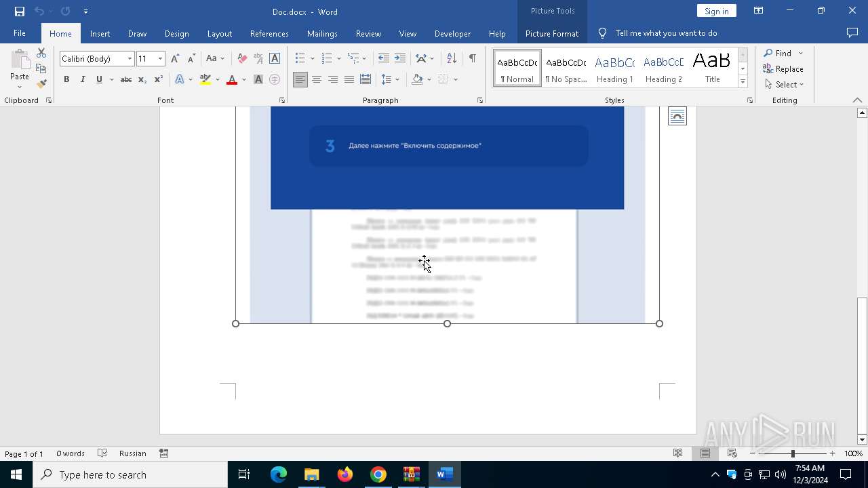Increase paragraph indent
The width and height of the screenshot is (868, 488).
tap(400, 58)
